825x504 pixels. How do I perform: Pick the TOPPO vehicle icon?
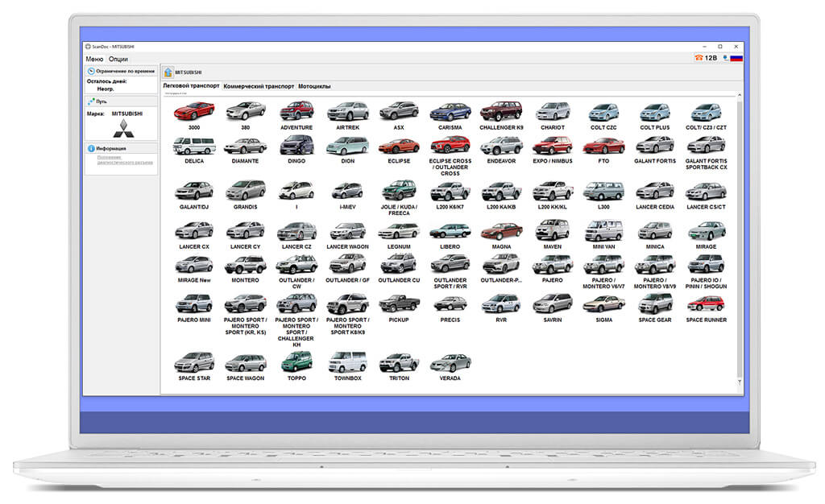[x=296, y=361]
